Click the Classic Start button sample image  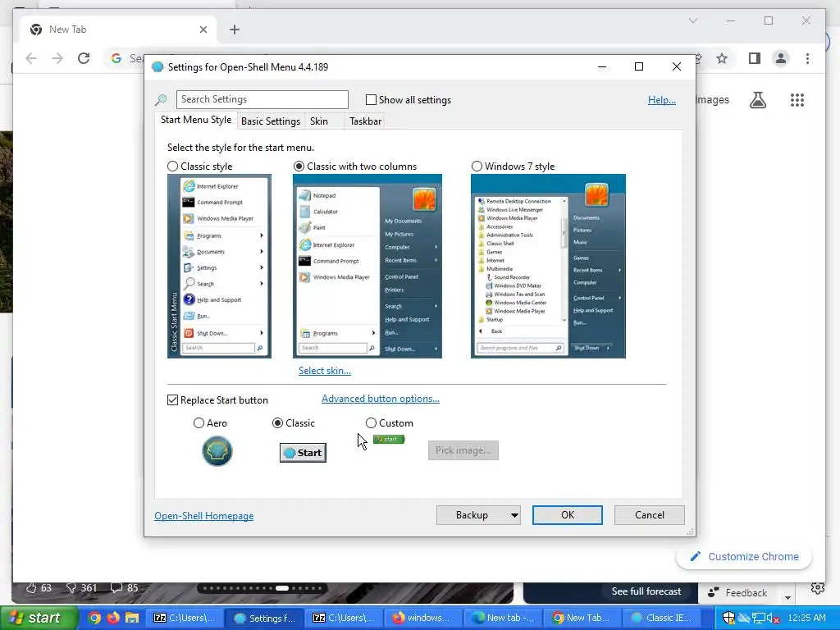click(303, 453)
